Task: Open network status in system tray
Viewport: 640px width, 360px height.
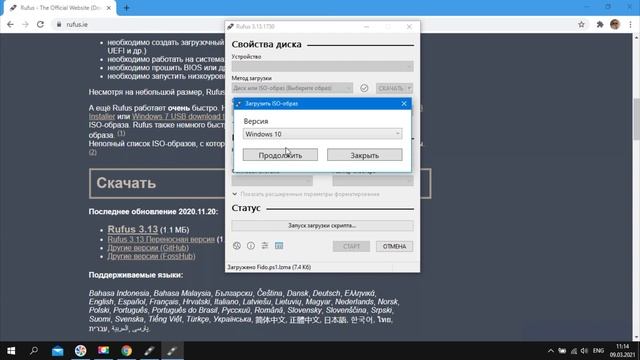Action: click(573, 351)
